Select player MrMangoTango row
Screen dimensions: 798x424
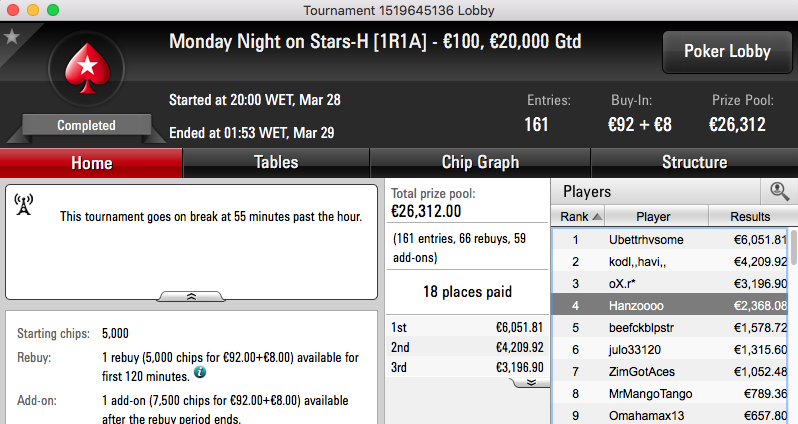click(670, 393)
